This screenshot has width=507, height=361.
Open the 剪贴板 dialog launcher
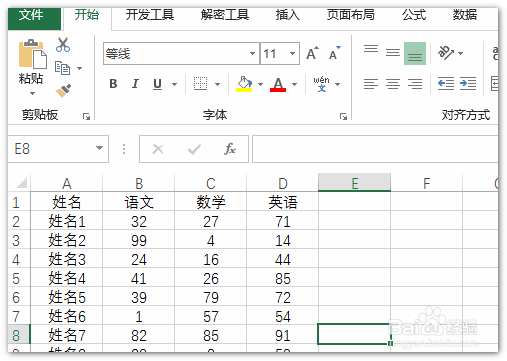coord(87,116)
